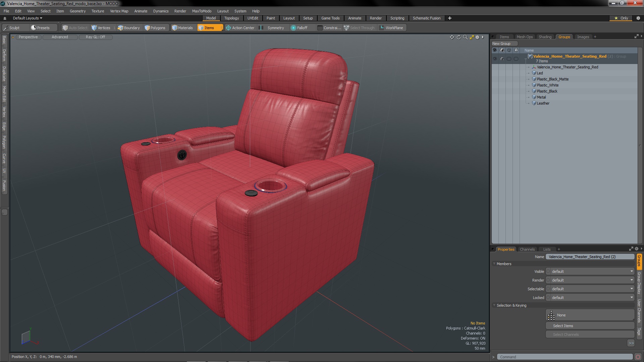Click the viewport rotate icon
Image resolution: width=644 pixels, height=362 pixels.
point(459,37)
